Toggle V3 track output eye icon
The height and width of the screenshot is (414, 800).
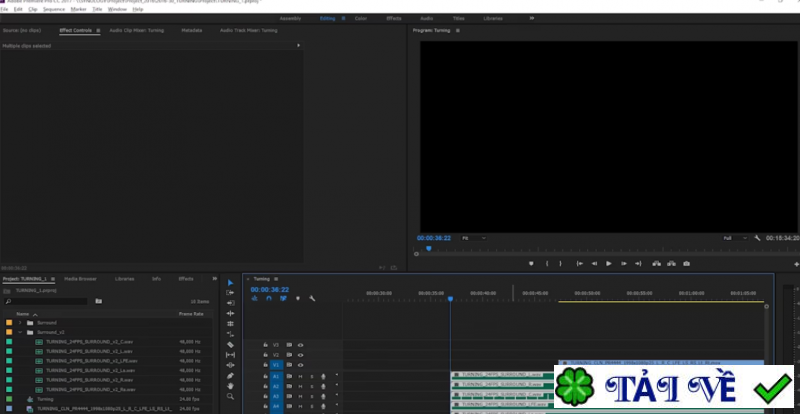coord(300,345)
